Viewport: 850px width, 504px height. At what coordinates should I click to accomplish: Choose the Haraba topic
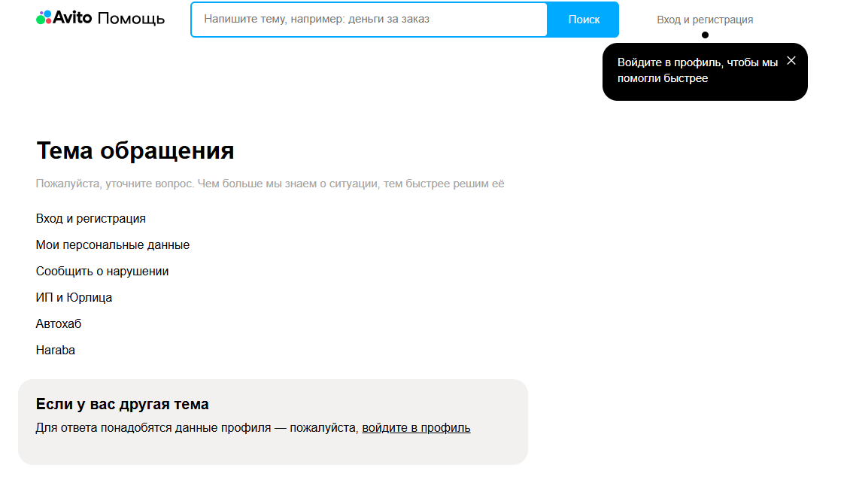(x=56, y=351)
